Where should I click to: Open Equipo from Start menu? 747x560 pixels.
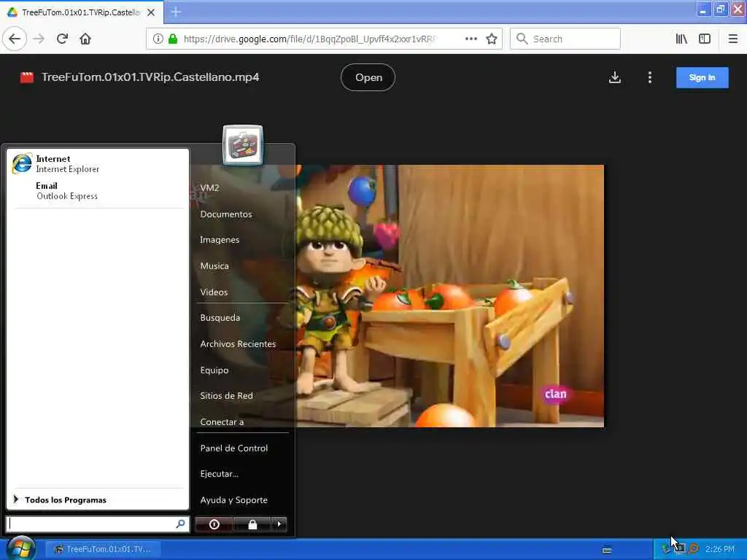click(214, 370)
